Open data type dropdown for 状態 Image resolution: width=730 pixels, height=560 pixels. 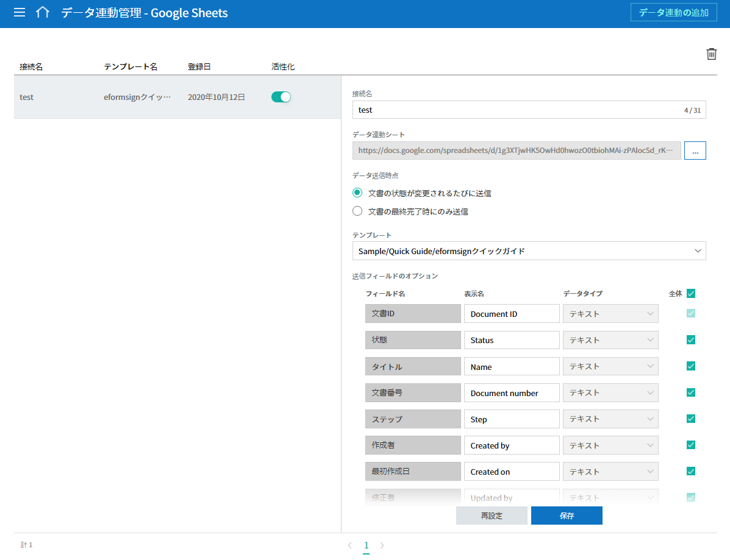[x=610, y=340]
